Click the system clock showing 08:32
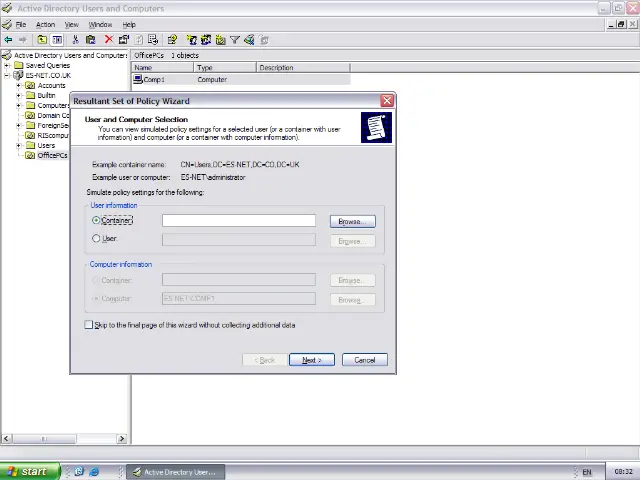This screenshot has height=480, width=640. (x=623, y=472)
